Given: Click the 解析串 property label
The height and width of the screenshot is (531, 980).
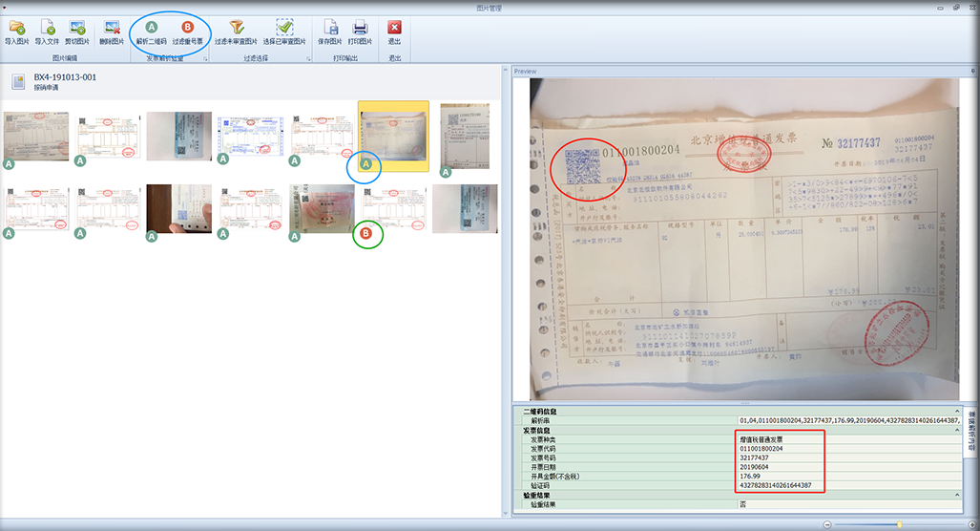Looking at the screenshot, I should (x=540, y=421).
